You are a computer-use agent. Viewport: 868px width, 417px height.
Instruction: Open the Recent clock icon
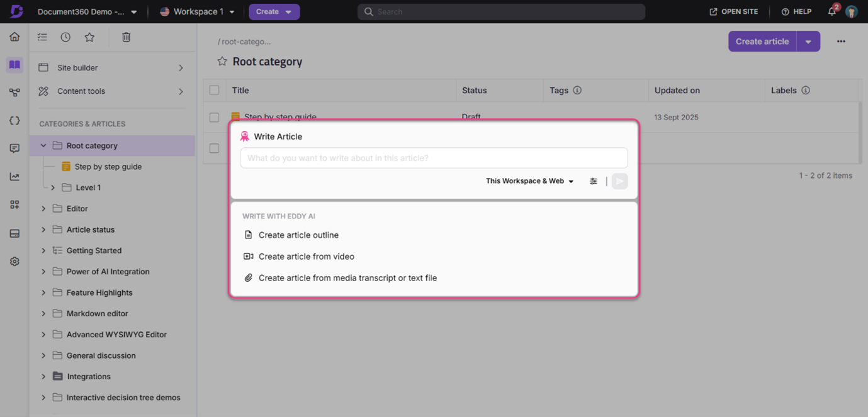pos(65,37)
